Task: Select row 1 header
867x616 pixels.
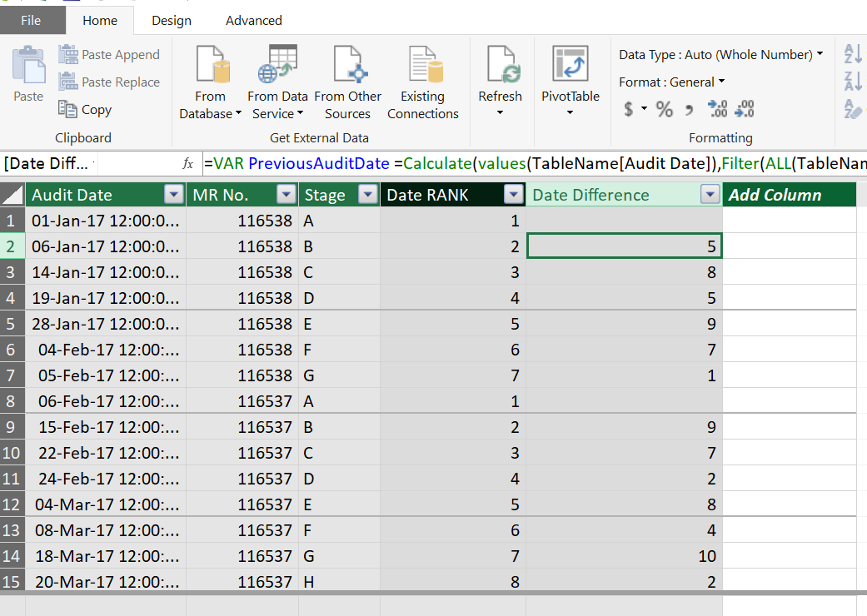Action: [12, 221]
